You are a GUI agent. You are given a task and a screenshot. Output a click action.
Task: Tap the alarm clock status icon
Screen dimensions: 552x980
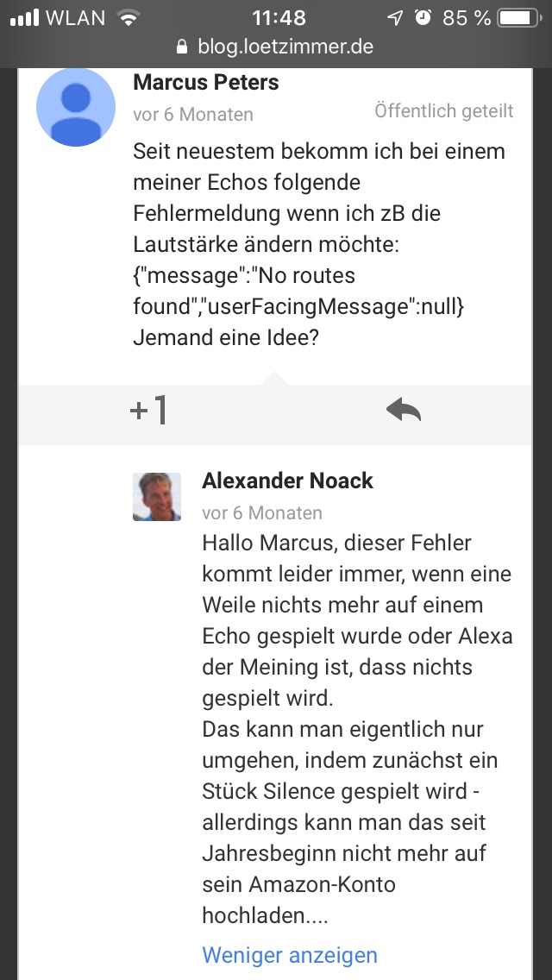coord(423,17)
